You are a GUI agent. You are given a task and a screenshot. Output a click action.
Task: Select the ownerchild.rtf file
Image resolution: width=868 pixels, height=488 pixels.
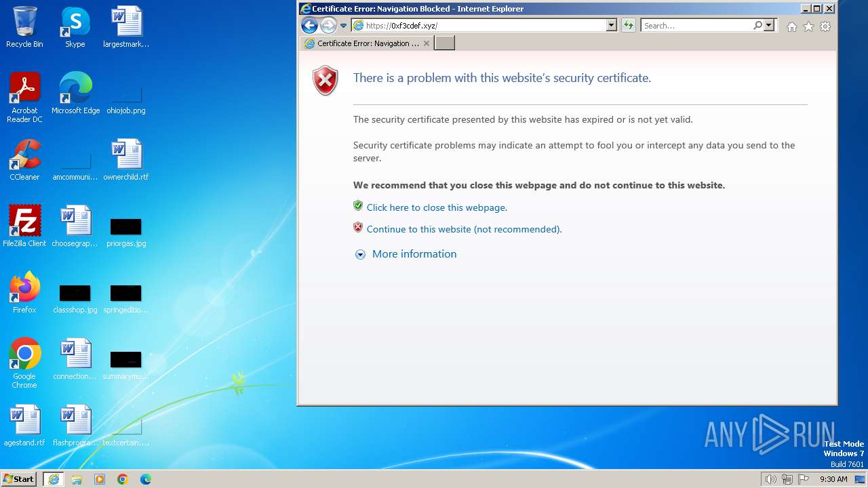click(x=126, y=160)
